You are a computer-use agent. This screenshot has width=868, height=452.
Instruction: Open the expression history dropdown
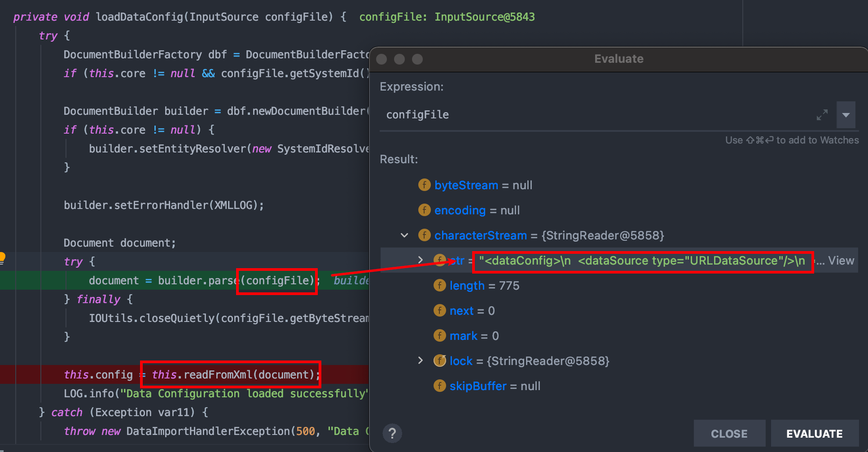click(x=846, y=115)
